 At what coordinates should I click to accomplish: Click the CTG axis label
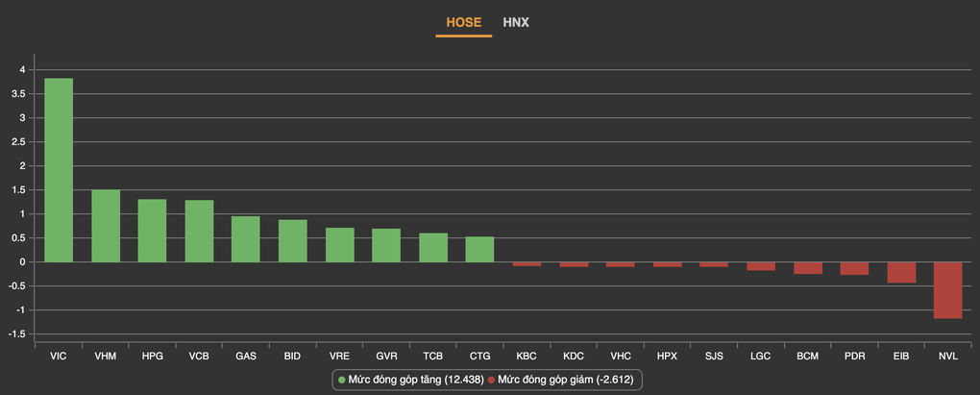coord(479,357)
